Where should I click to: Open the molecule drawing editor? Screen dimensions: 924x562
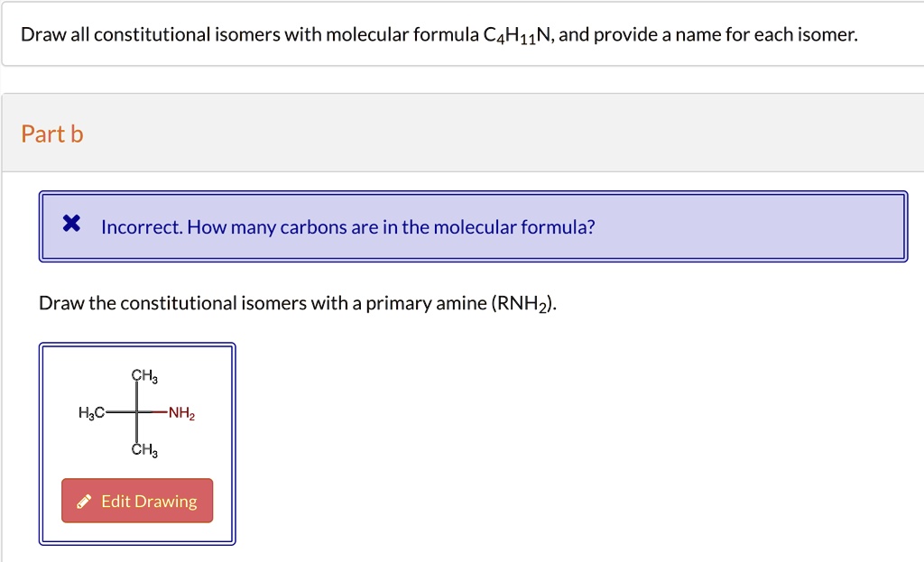[x=136, y=501]
